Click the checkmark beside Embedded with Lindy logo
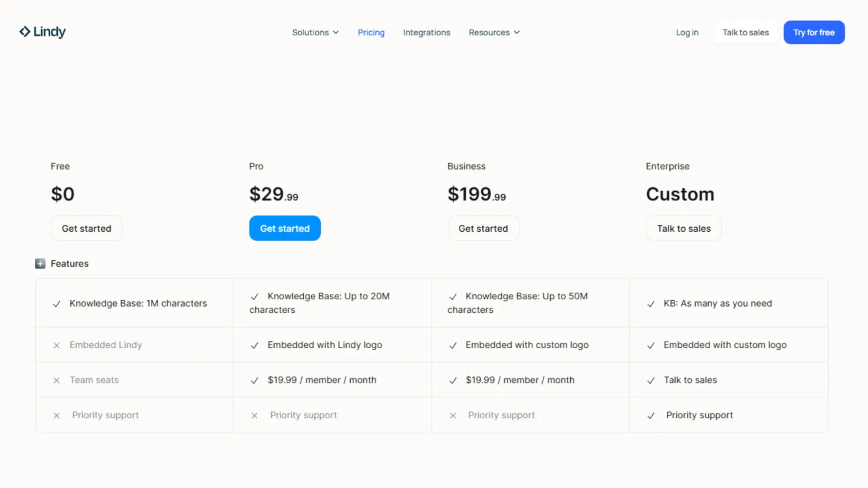This screenshot has height=488, width=868. (254, 345)
